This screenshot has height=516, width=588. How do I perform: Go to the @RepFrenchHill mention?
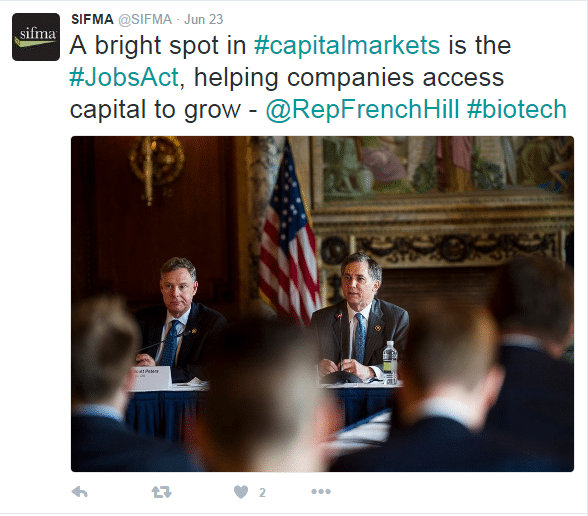[x=362, y=110]
